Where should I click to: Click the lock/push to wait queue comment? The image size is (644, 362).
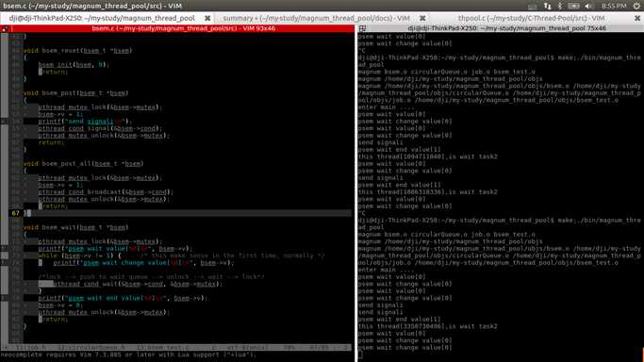(152, 277)
